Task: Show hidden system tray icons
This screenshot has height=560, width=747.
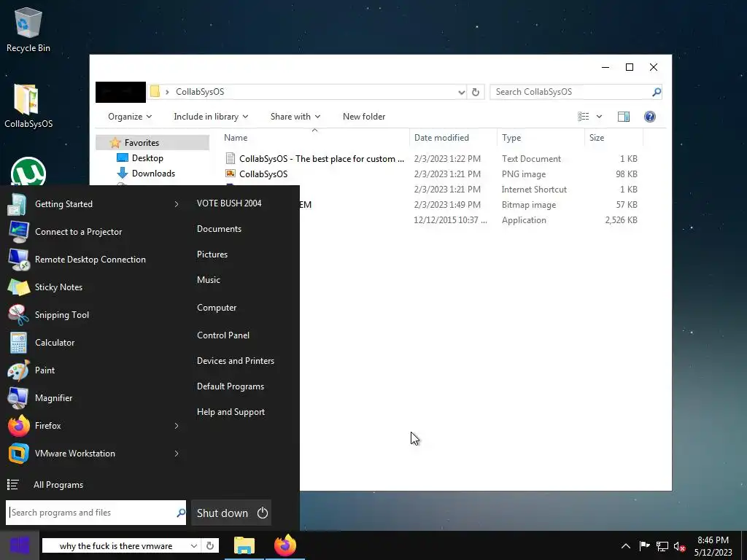Action: click(x=625, y=545)
